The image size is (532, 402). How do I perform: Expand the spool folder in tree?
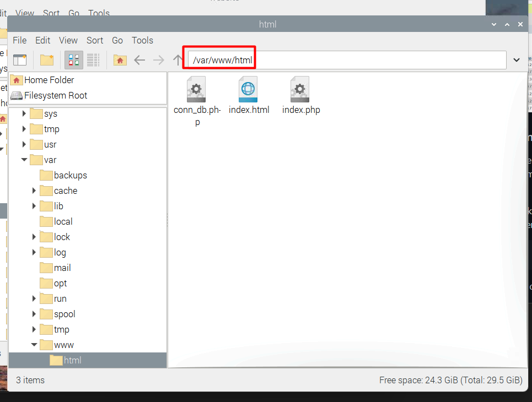(x=34, y=314)
